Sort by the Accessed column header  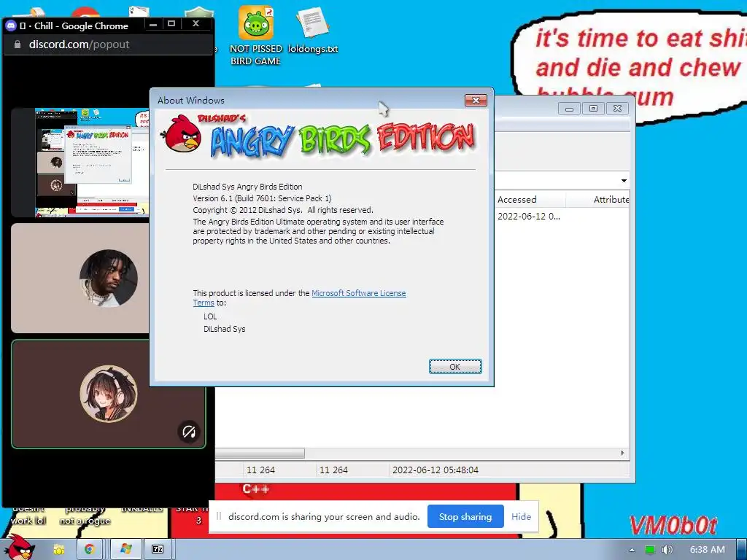point(530,200)
